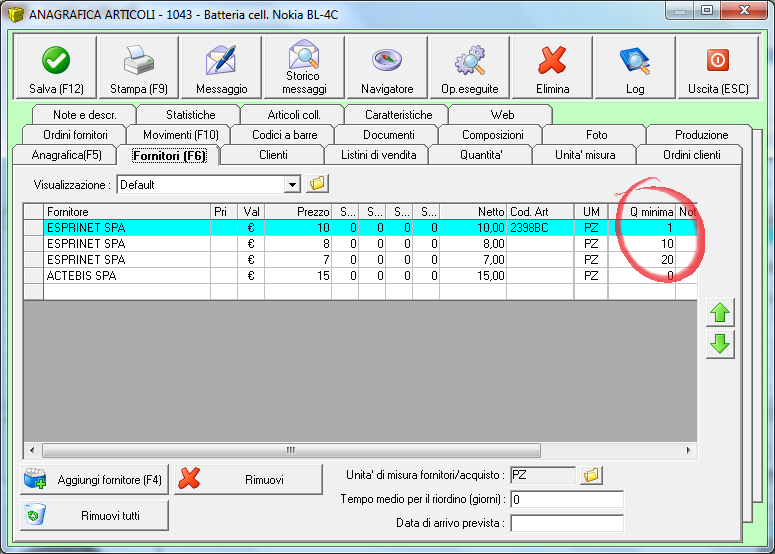Click the horizontal scrollbar thumb of the grid
Viewport: 775px width, 554px height.
291,450
